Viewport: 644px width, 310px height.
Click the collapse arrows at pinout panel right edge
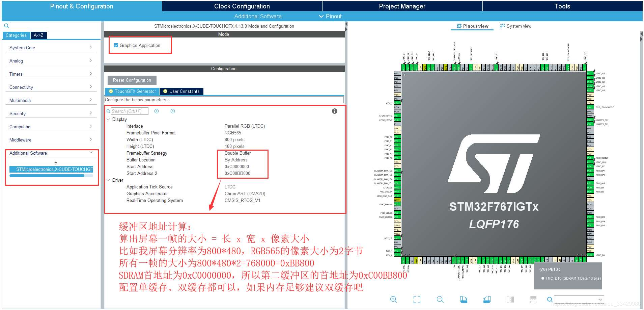[641, 37]
